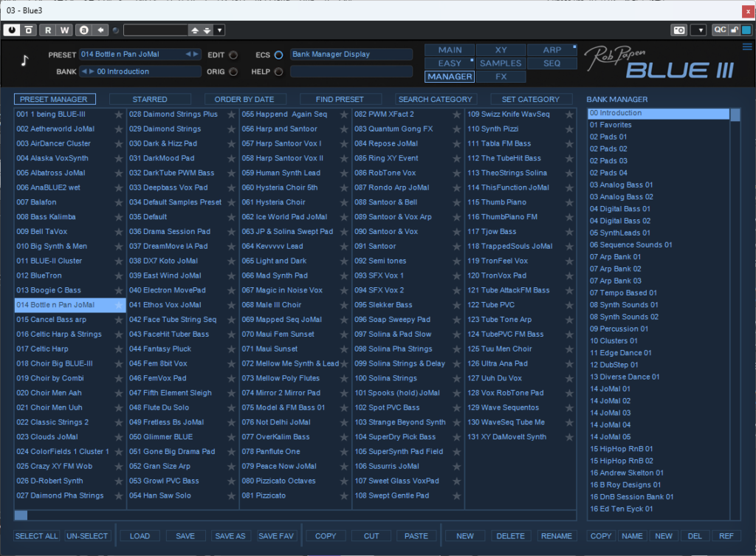
Task: Enable Write automation W button
Action: pyautogui.click(x=64, y=30)
